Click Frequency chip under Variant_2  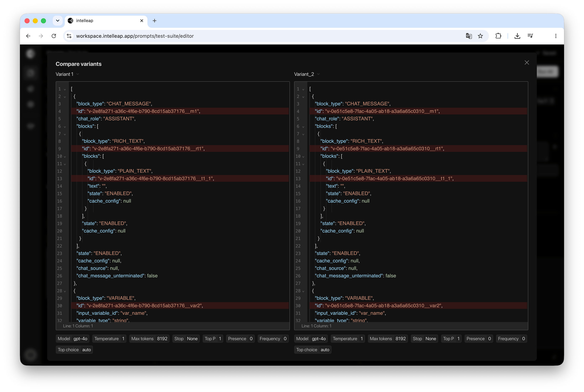(512, 338)
